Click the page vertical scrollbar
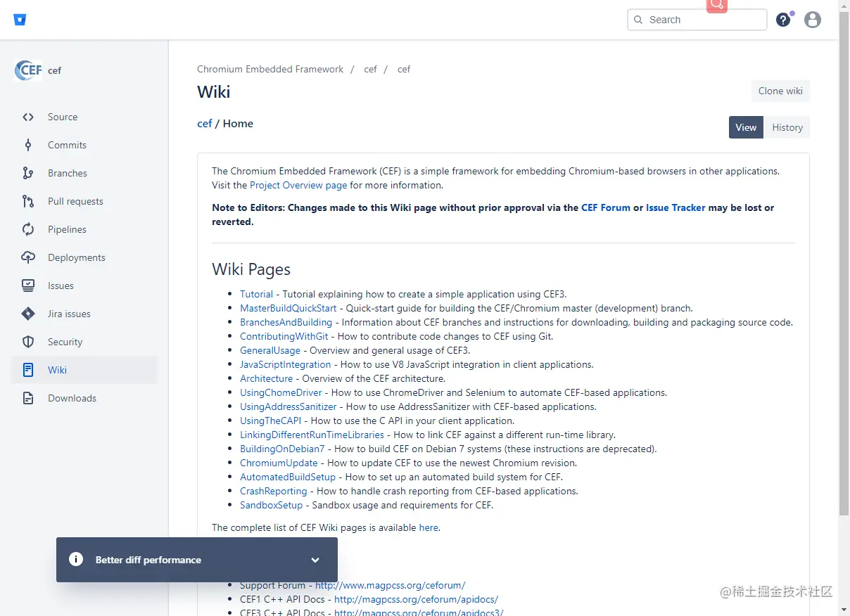This screenshot has height=616, width=850. 844,264
